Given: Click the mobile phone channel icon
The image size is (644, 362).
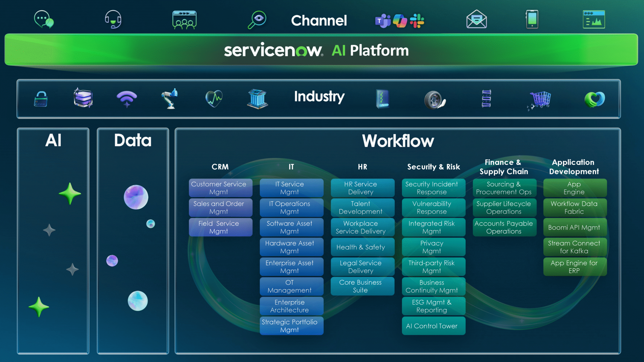Looking at the screenshot, I should point(532,19).
